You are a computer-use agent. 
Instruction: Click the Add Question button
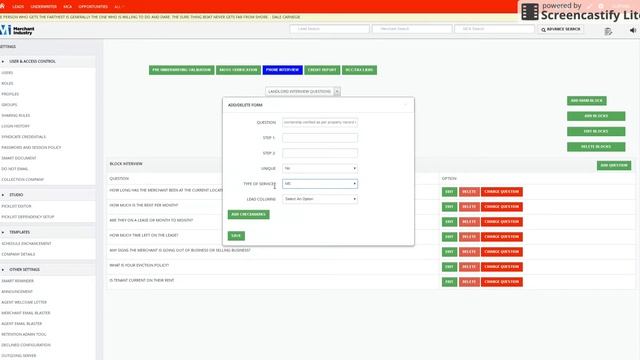coord(614,165)
